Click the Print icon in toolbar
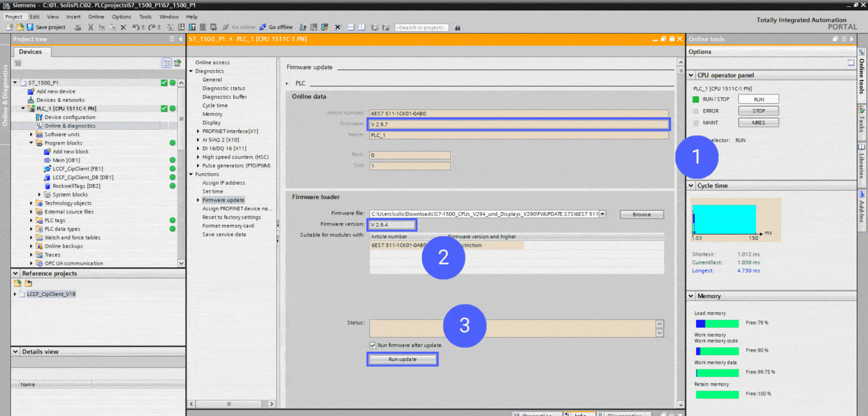The width and height of the screenshot is (868, 416). (x=78, y=27)
